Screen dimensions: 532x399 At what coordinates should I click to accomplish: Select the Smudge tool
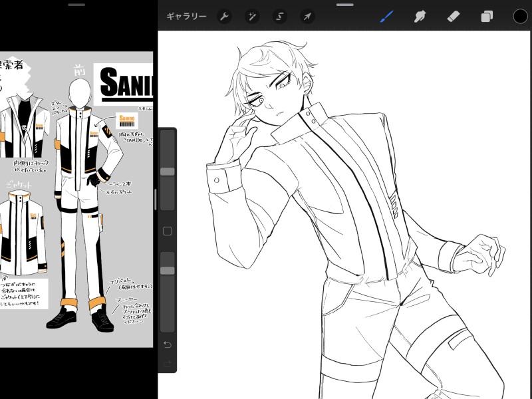[420, 16]
